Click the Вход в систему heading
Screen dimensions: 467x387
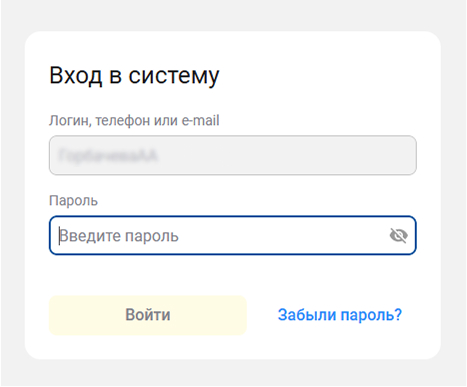click(134, 76)
